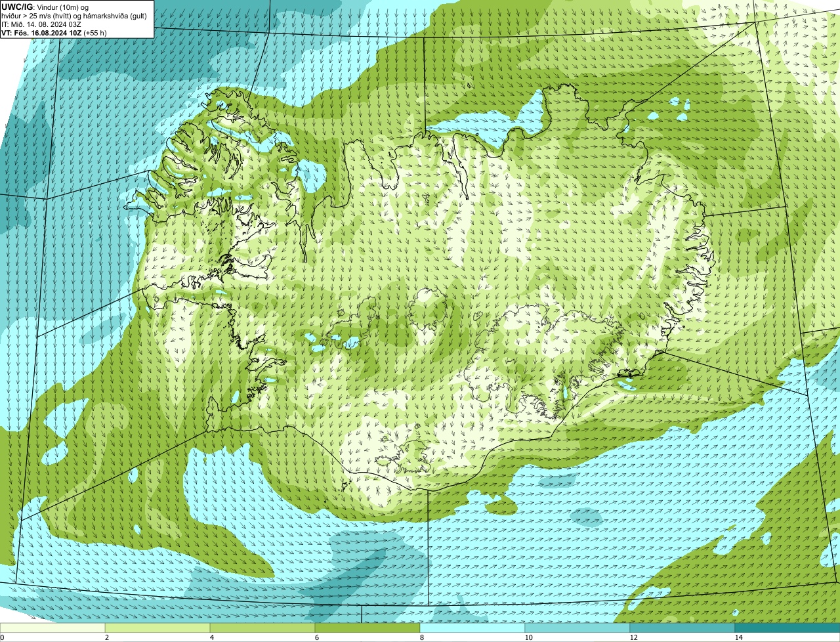840x642 pixels.
Task: Click the 0–2 m/s pale cream legend color
Action: click(x=52, y=628)
